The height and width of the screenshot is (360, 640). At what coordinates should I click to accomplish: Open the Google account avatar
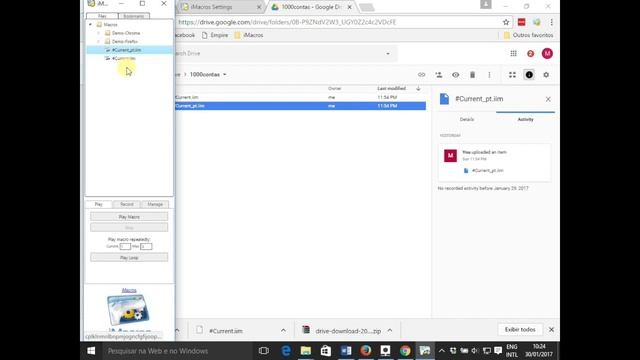tap(547, 53)
